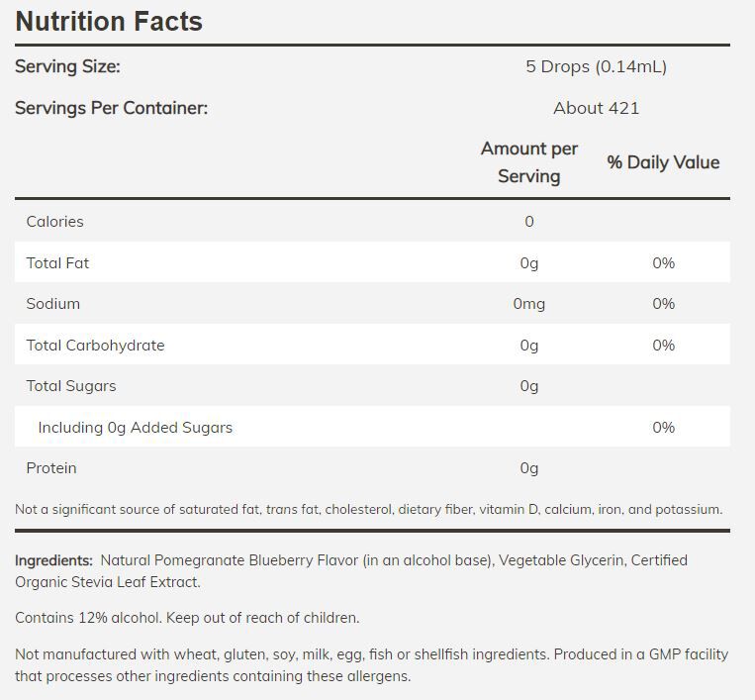This screenshot has width=755, height=700.
Task: Click the Total Sugars row label
Action: 70,386
